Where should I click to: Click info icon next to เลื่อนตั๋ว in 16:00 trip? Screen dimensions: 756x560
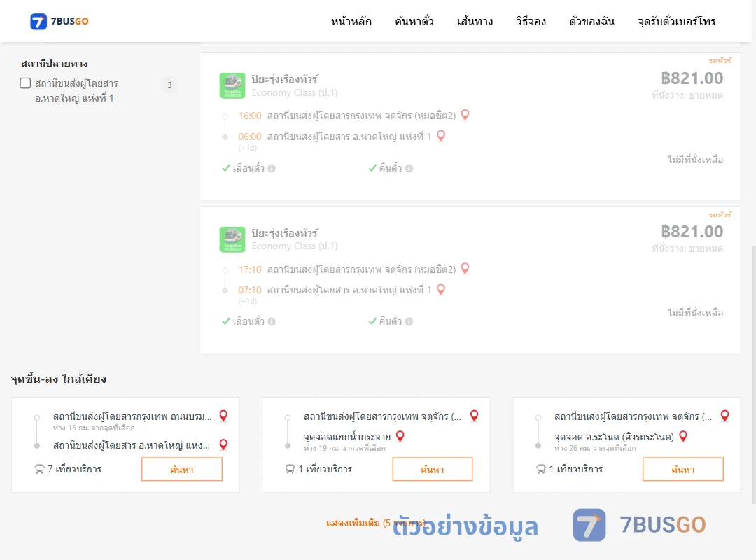272,168
